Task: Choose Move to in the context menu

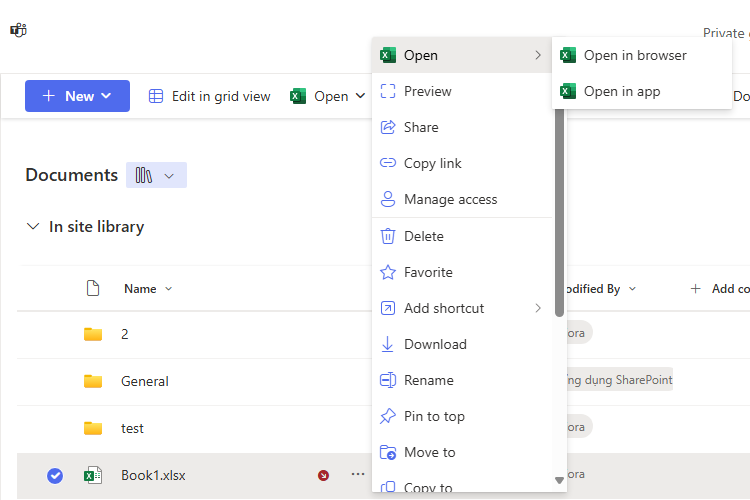Action: click(462, 452)
